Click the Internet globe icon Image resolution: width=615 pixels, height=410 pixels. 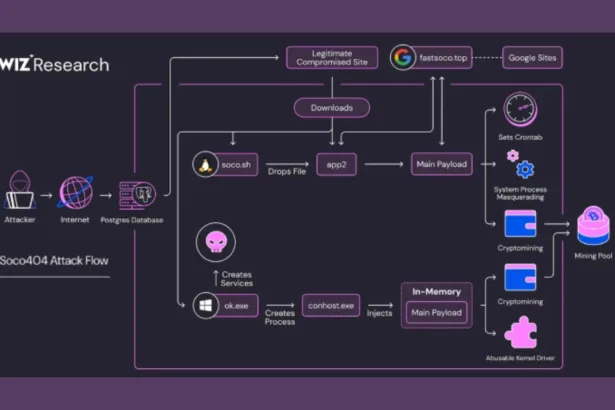[x=76, y=193]
